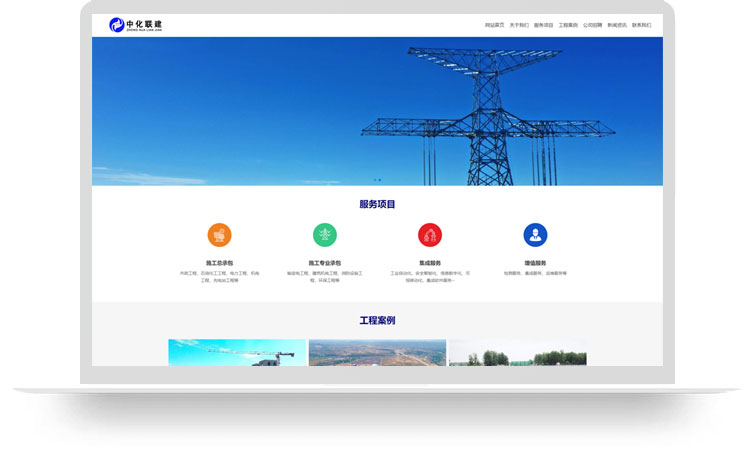Viewport: 751px width, 462px height.
Task: Click the green 施工专业承包 tower icon
Action: 325,235
